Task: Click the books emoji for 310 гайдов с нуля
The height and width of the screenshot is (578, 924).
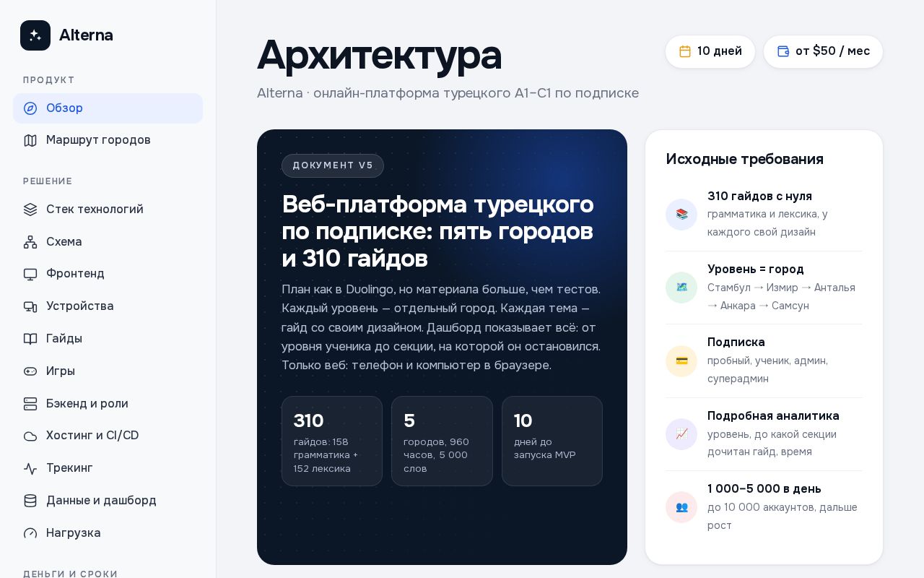Action: pyautogui.click(x=681, y=215)
